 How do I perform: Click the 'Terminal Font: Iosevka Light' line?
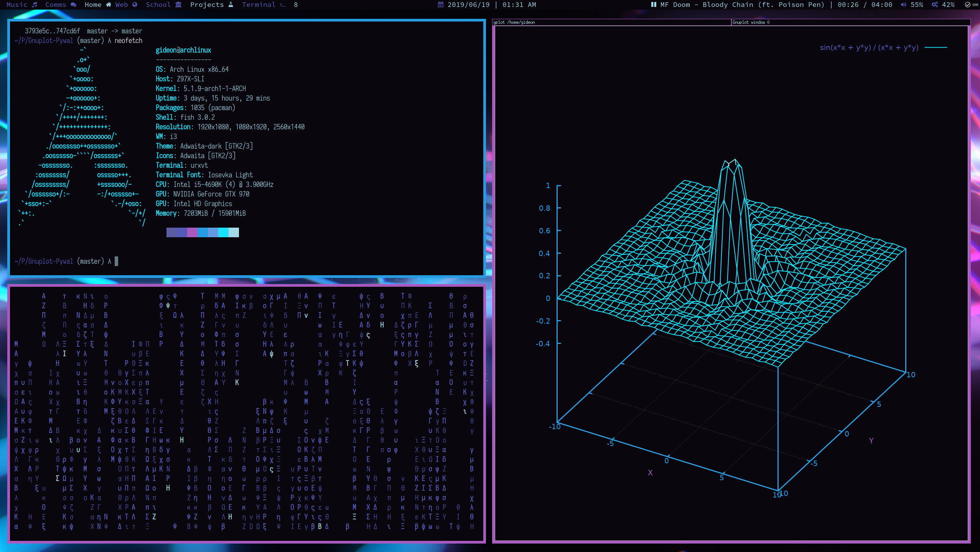(204, 175)
